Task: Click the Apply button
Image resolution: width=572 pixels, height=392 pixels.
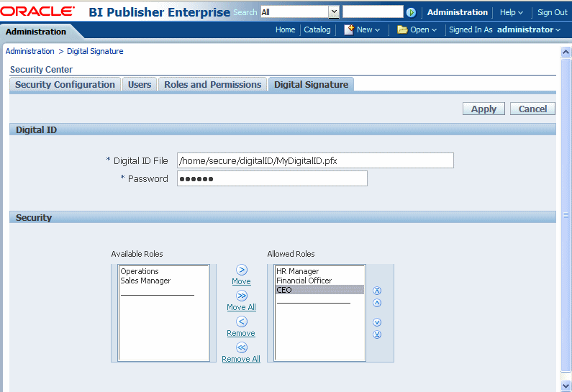Action: (x=484, y=109)
